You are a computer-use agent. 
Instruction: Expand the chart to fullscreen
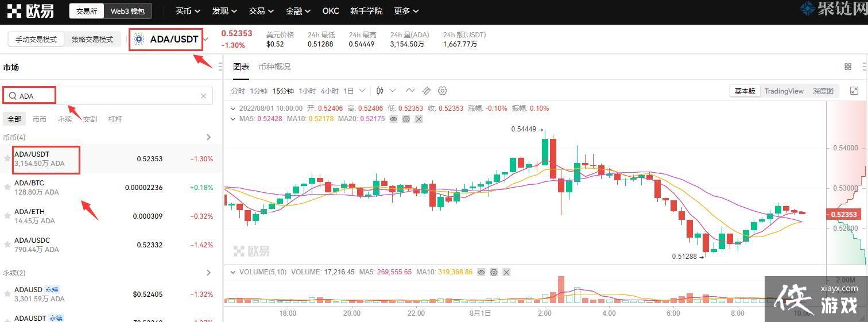[x=854, y=91]
